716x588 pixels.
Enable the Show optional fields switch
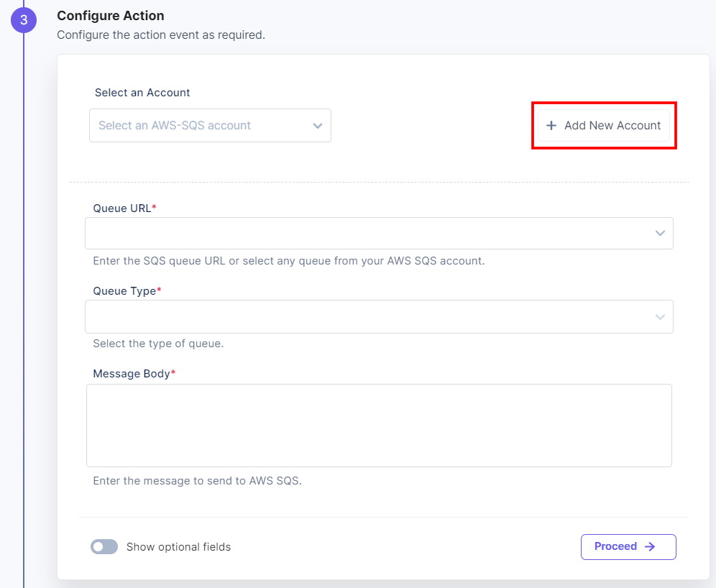(104, 547)
